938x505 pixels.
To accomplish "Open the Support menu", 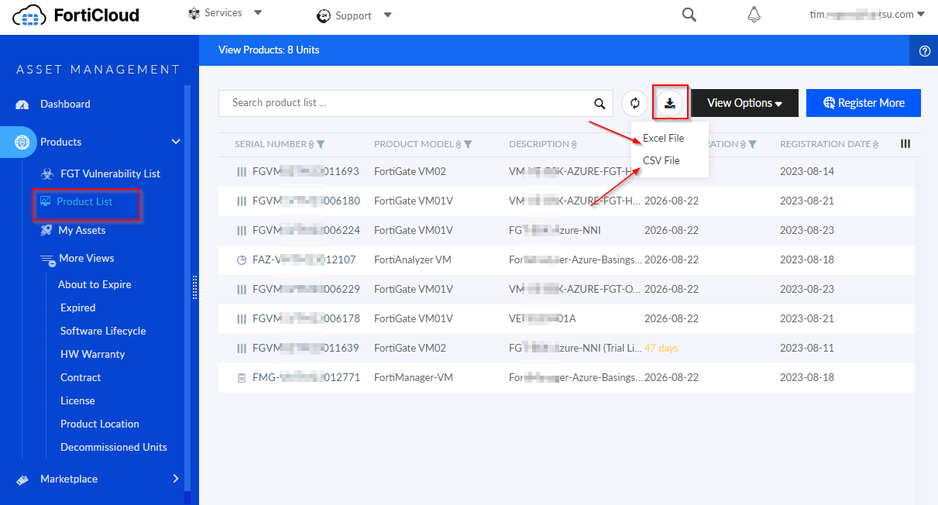I will coord(354,16).
